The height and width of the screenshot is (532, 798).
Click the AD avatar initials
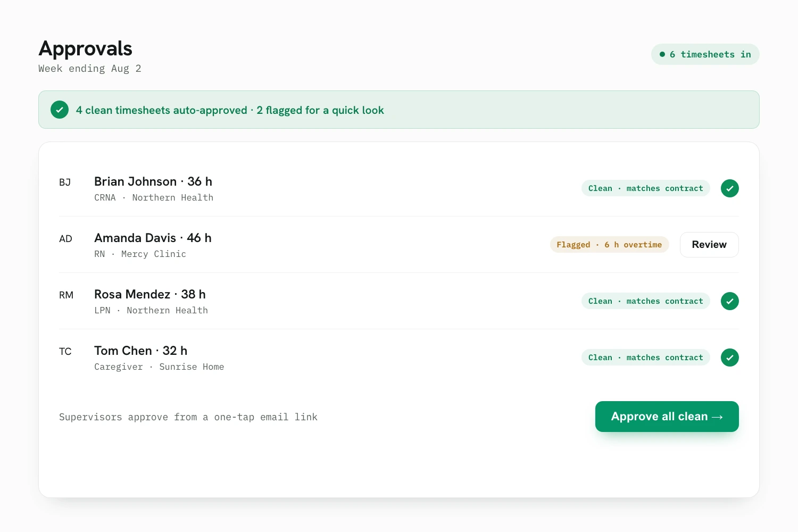pos(65,239)
